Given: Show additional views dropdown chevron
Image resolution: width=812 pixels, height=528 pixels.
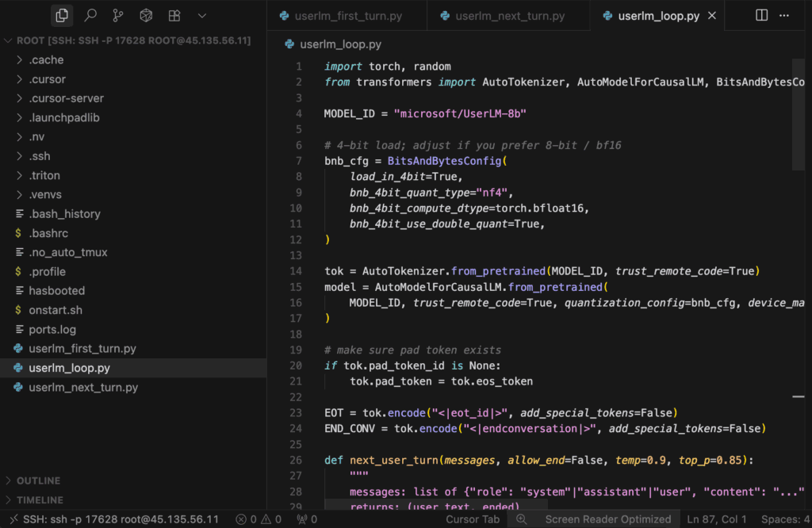Looking at the screenshot, I should click(x=201, y=15).
